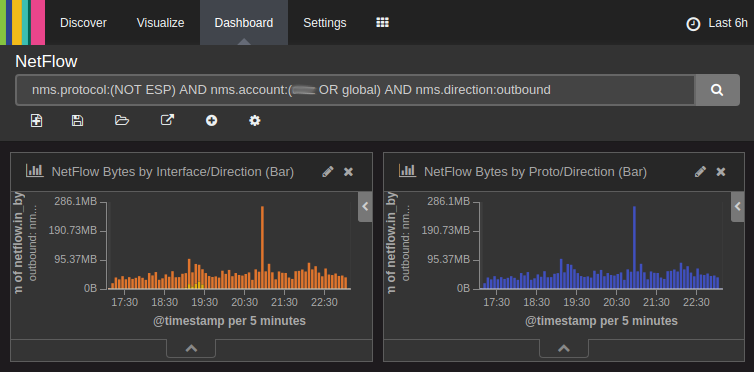
Task: Save the dashboard with floppy icon
Action: [x=77, y=121]
